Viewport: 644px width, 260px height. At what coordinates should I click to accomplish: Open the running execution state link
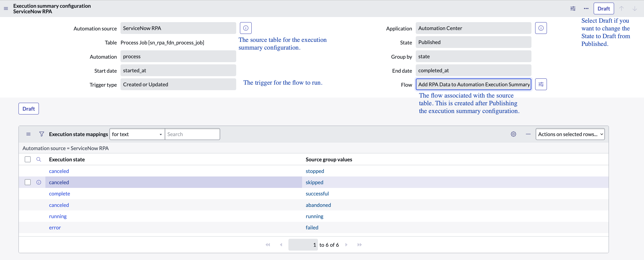[58, 216]
